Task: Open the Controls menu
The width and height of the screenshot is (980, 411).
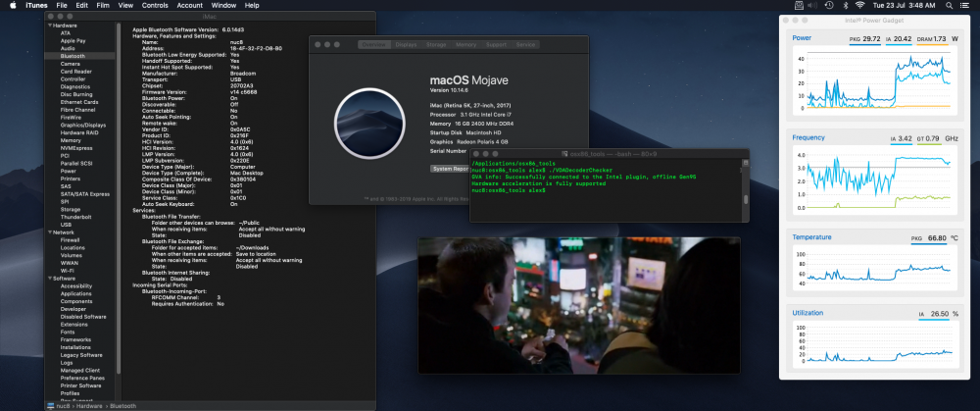Action: [155, 5]
